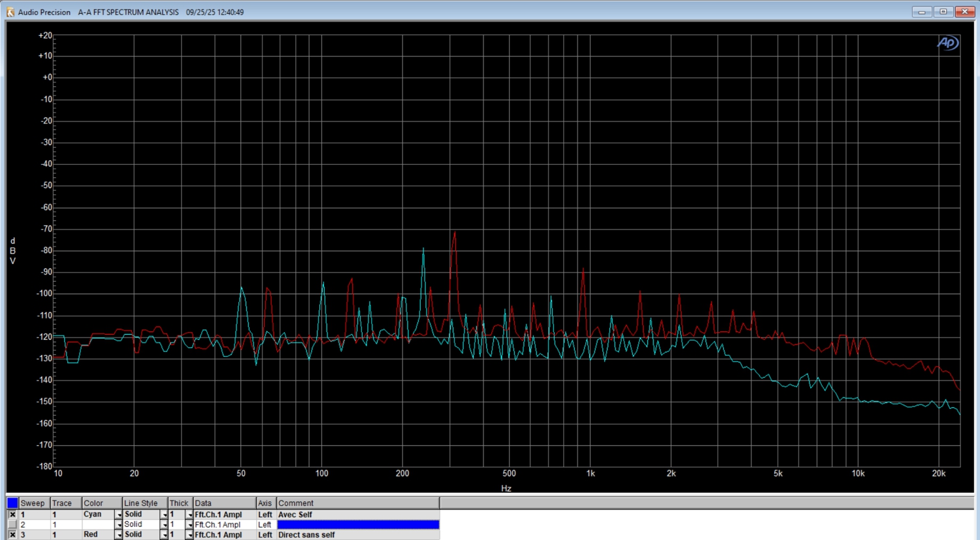Close the FFT Spectrum Analysis window
Viewport: 980px width, 540px height.
(x=964, y=12)
